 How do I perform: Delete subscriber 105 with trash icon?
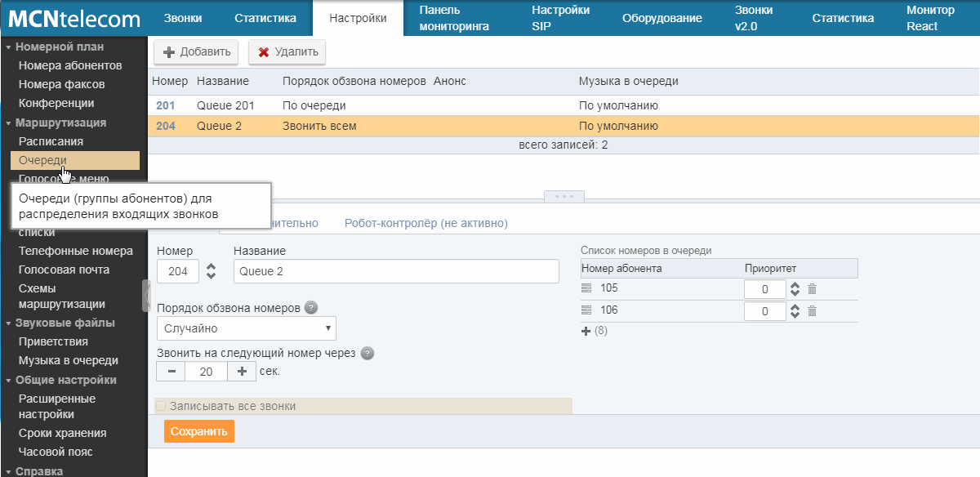click(x=812, y=289)
